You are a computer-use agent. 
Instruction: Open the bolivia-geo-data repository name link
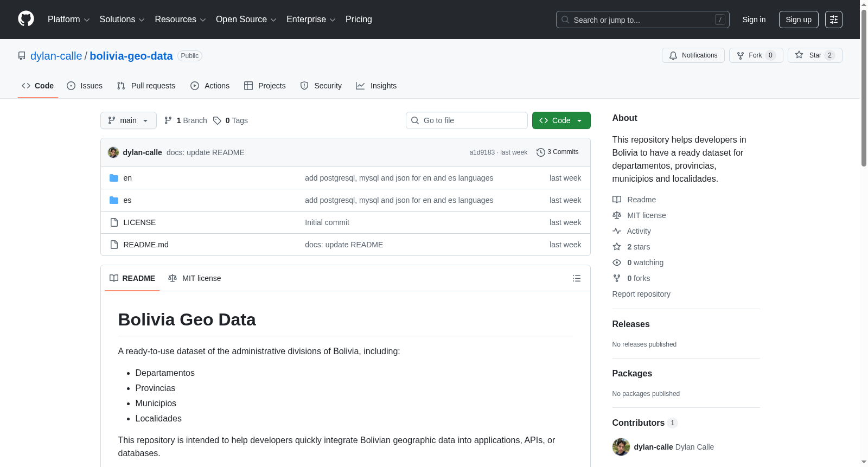click(131, 56)
